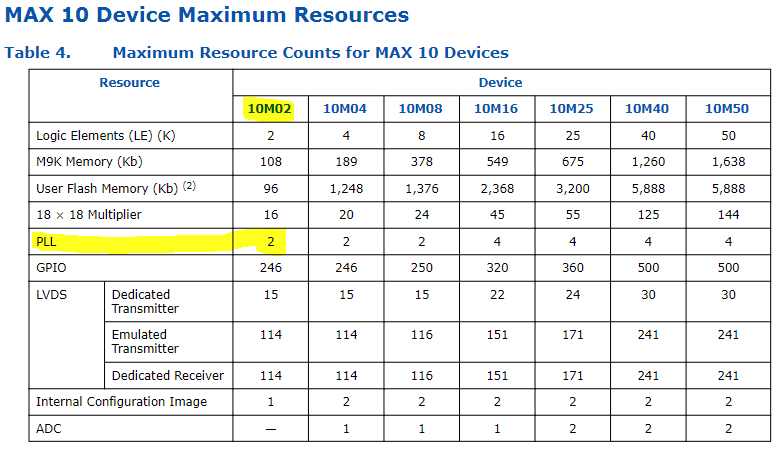778x450 pixels.
Task: Select the 10M08 device column header
Action: coord(420,109)
